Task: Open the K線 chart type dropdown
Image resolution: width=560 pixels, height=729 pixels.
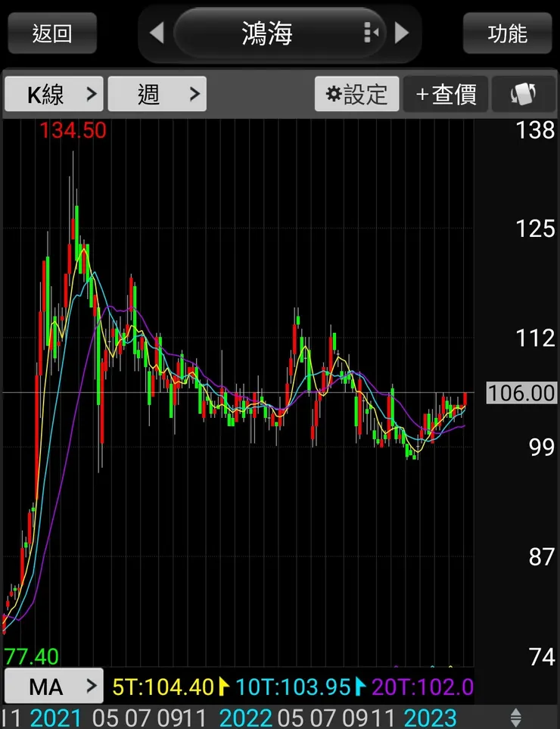Action: point(54,94)
